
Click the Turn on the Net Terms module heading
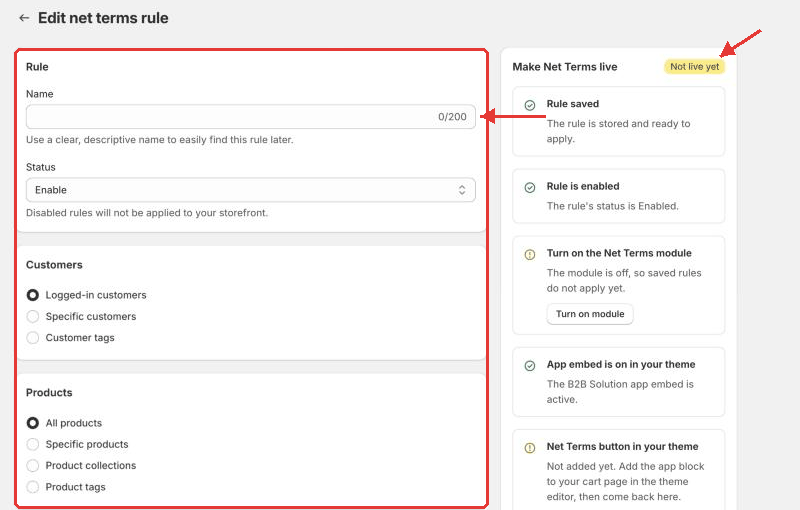pyautogui.click(x=619, y=253)
